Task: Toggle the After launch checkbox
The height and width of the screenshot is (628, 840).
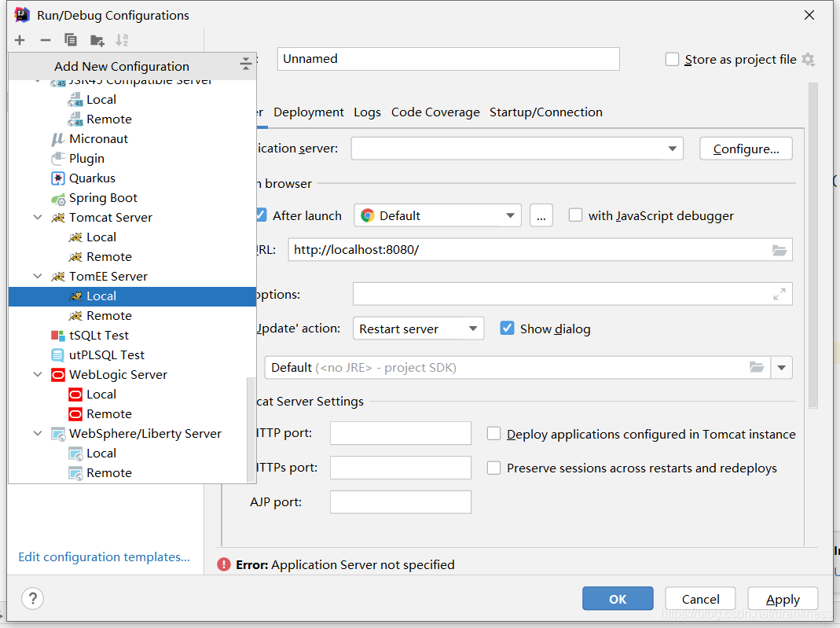Action: point(261,215)
